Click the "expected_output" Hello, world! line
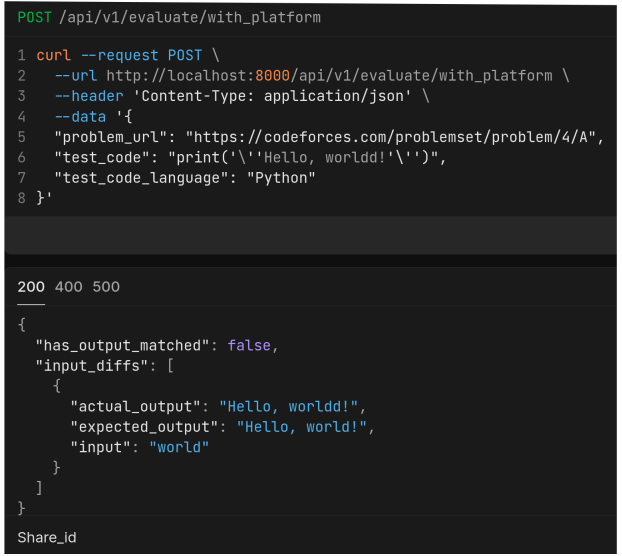 (x=223, y=427)
